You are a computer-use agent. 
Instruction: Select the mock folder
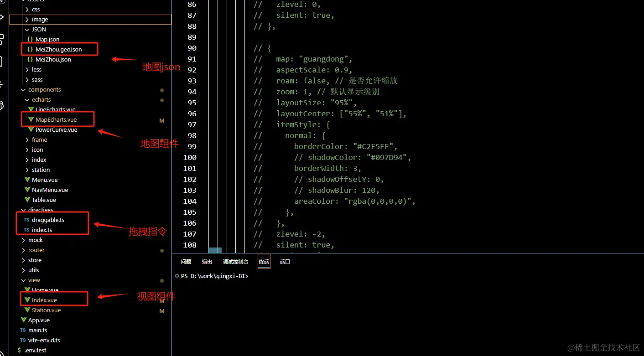(x=36, y=240)
